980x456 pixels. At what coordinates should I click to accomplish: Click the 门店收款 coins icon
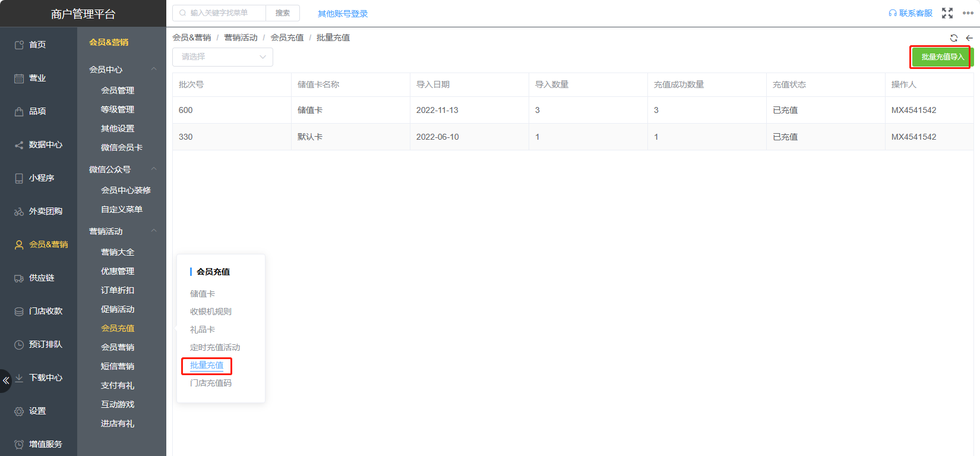(19, 311)
